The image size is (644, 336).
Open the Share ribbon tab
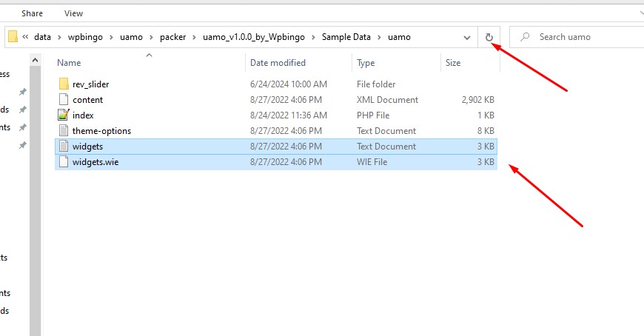click(32, 13)
